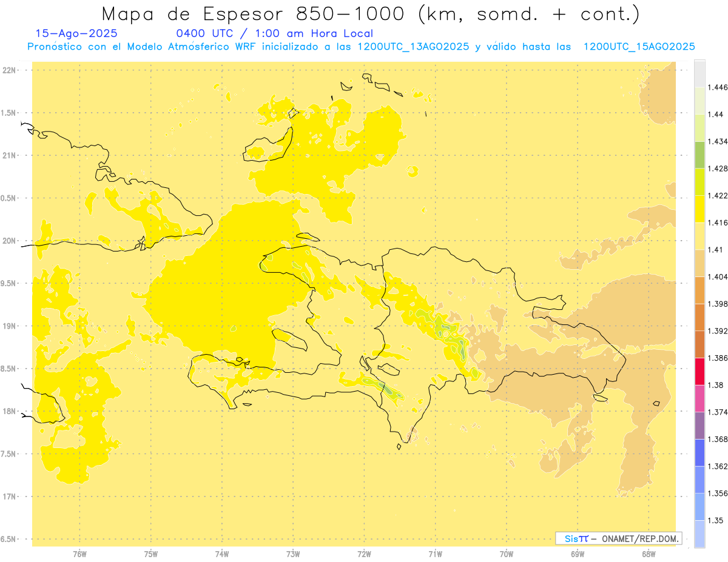The width and height of the screenshot is (728, 562).
Task: Click the '7.5N' latitude label
Action: pos(9,453)
